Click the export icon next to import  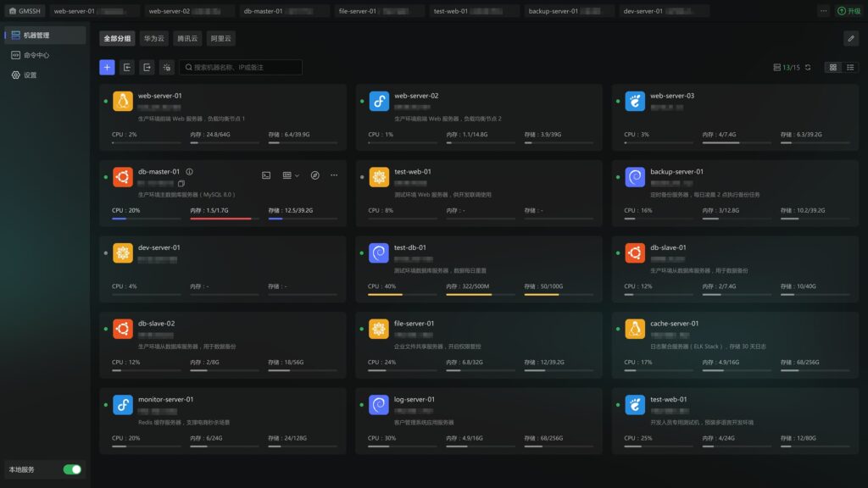point(147,67)
